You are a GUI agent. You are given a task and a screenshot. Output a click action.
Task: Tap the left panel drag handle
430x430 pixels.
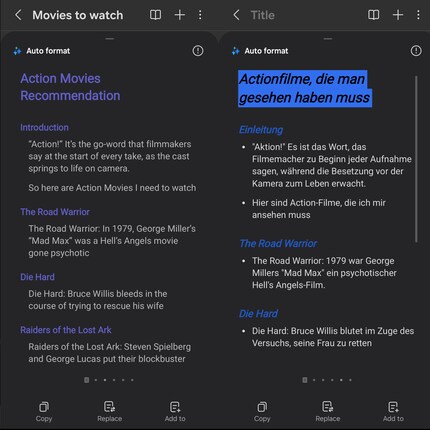pos(110,39)
